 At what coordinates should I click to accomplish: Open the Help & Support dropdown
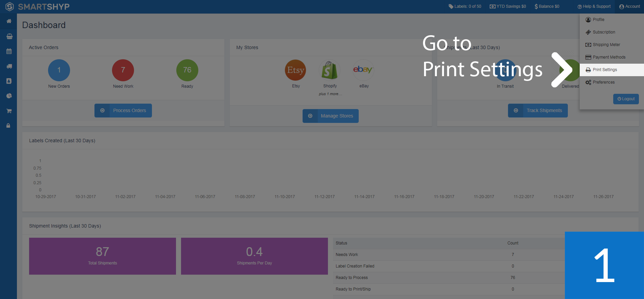pyautogui.click(x=594, y=6)
